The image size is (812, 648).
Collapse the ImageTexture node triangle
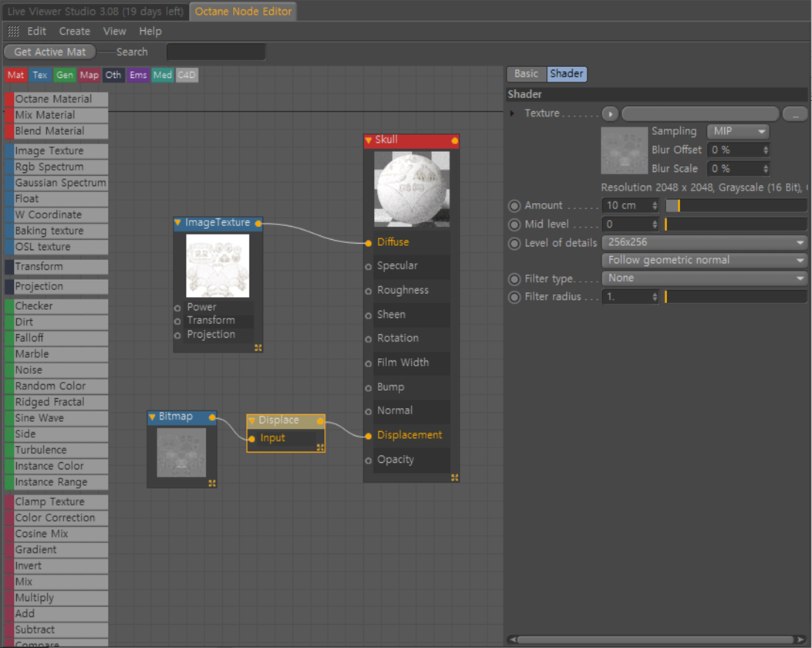[177, 223]
